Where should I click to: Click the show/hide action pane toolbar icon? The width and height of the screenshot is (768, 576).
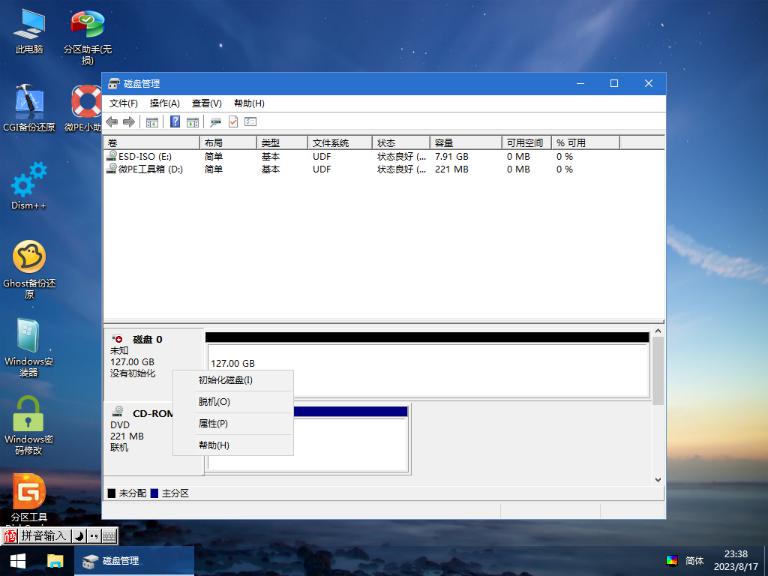193,121
